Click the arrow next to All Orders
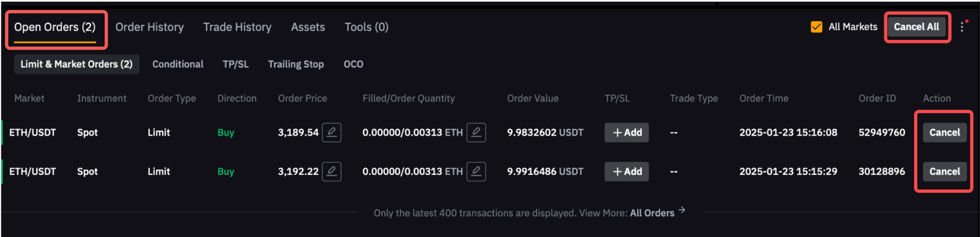 [x=682, y=211]
